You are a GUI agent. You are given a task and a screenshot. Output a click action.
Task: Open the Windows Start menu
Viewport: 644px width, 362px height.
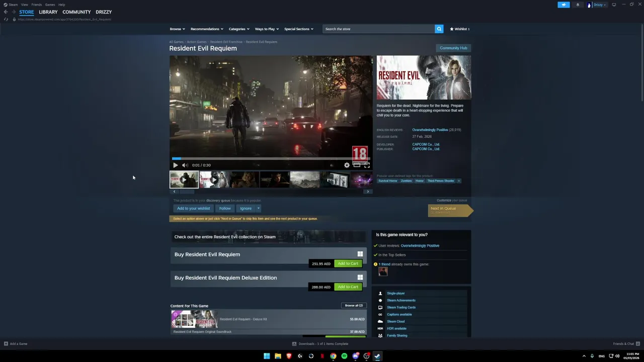(x=267, y=356)
